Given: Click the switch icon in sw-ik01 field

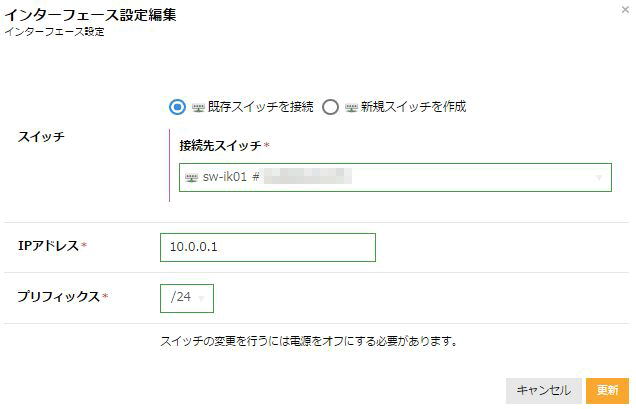Looking at the screenshot, I should [x=192, y=178].
